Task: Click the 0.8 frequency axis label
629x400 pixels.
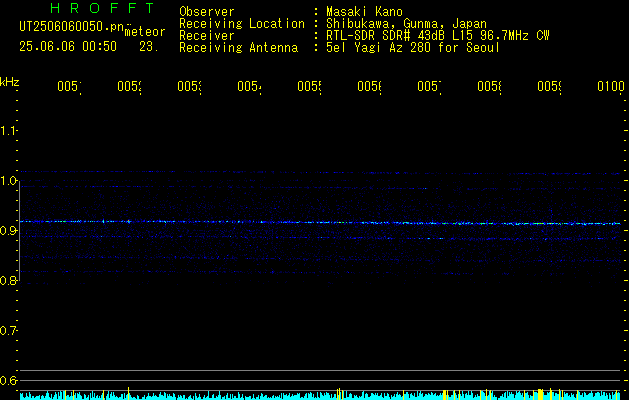Action: point(8,280)
